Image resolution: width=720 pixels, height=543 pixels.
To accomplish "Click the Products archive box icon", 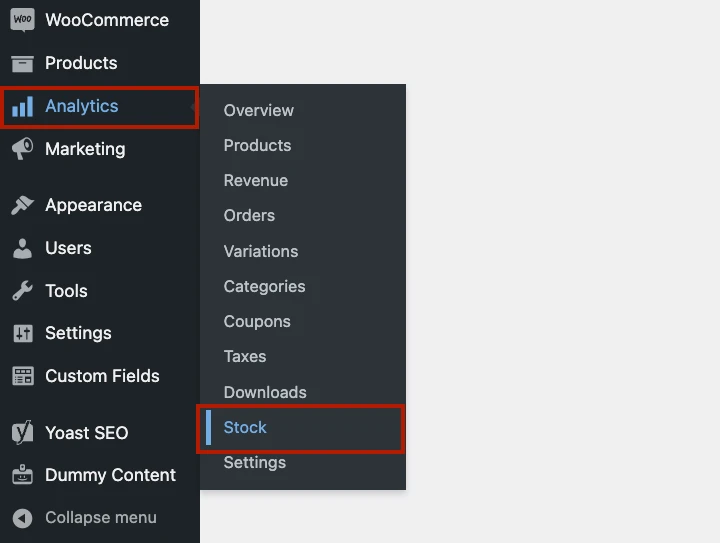I will coord(22,63).
